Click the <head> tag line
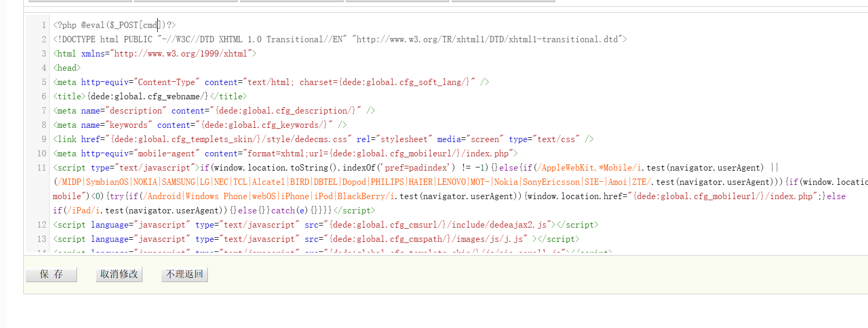This screenshot has width=868, height=328. (67, 68)
